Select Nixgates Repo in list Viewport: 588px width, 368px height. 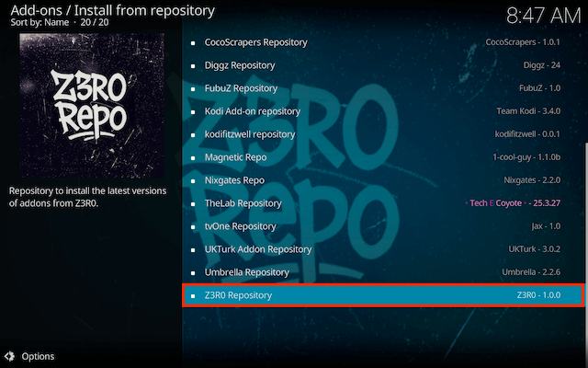coord(383,180)
